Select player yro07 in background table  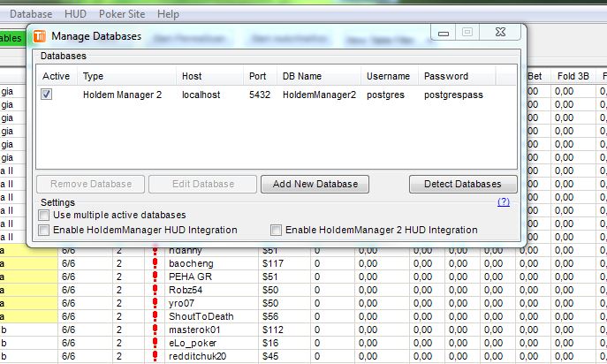pyautogui.click(x=181, y=303)
